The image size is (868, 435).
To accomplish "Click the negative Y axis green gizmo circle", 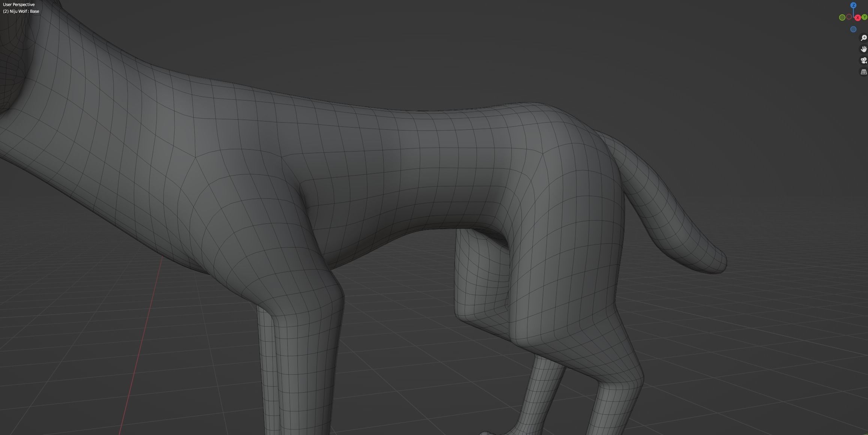I will (842, 18).
